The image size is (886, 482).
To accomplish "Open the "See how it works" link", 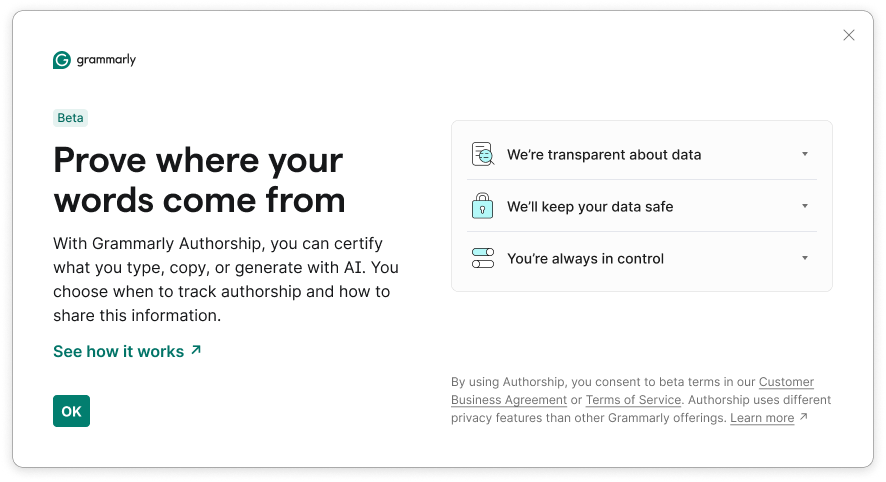I will (118, 351).
